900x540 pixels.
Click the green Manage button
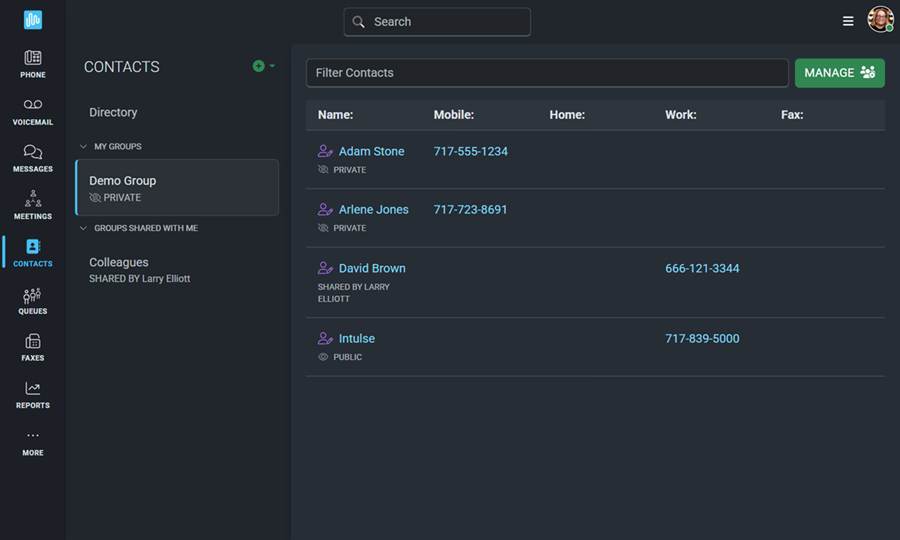click(839, 73)
